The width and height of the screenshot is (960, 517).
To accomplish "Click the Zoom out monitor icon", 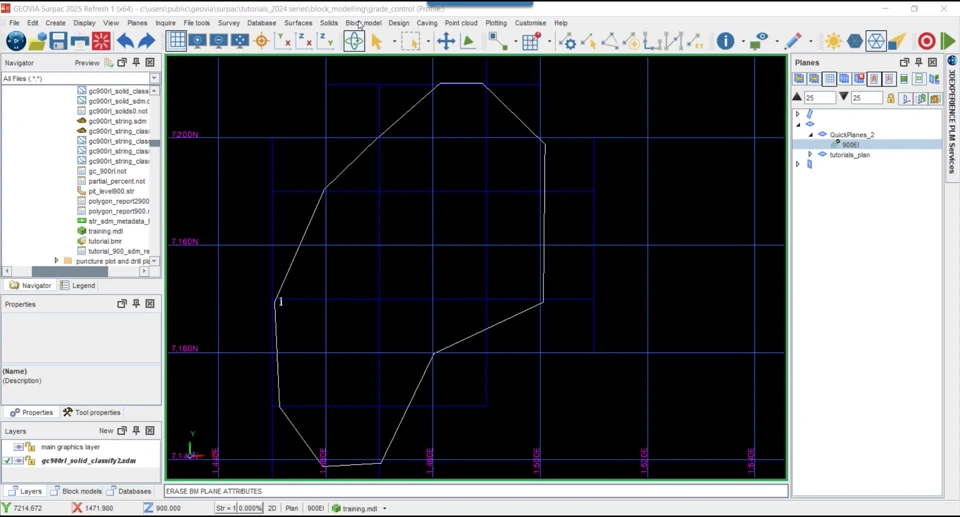I will coord(219,42).
